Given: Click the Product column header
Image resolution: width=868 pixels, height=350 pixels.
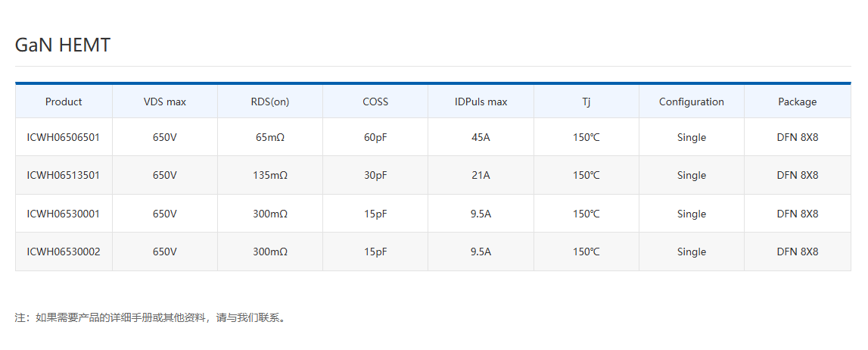Looking at the screenshot, I should tap(64, 102).
